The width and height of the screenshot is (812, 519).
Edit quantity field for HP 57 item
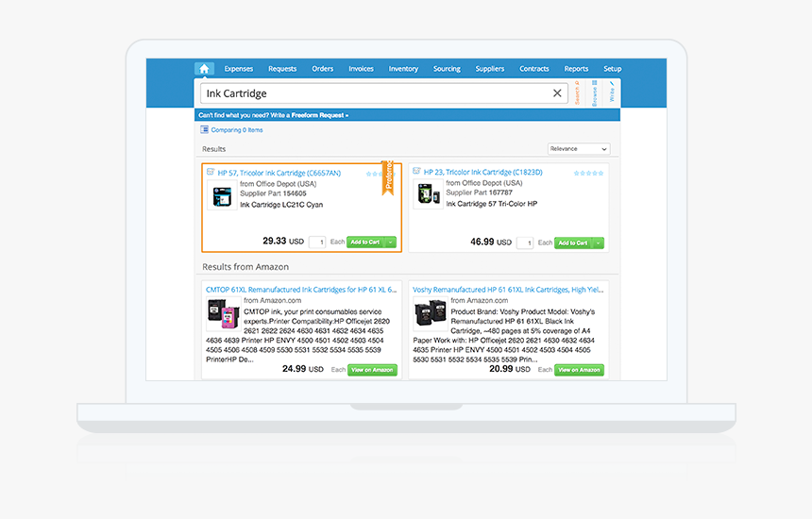(x=317, y=242)
